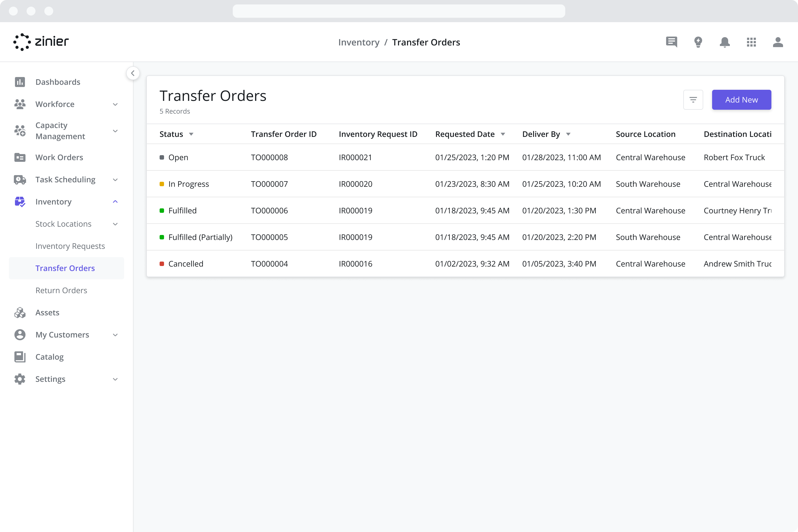Image resolution: width=798 pixels, height=532 pixels.
Task: Click the Workforce people icon
Action: [x=20, y=104]
